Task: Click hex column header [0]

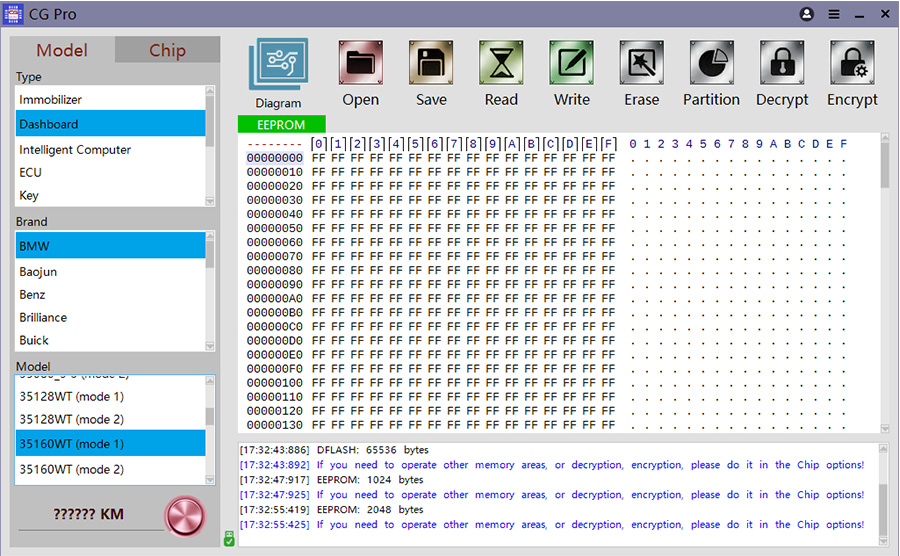Action: (x=319, y=143)
